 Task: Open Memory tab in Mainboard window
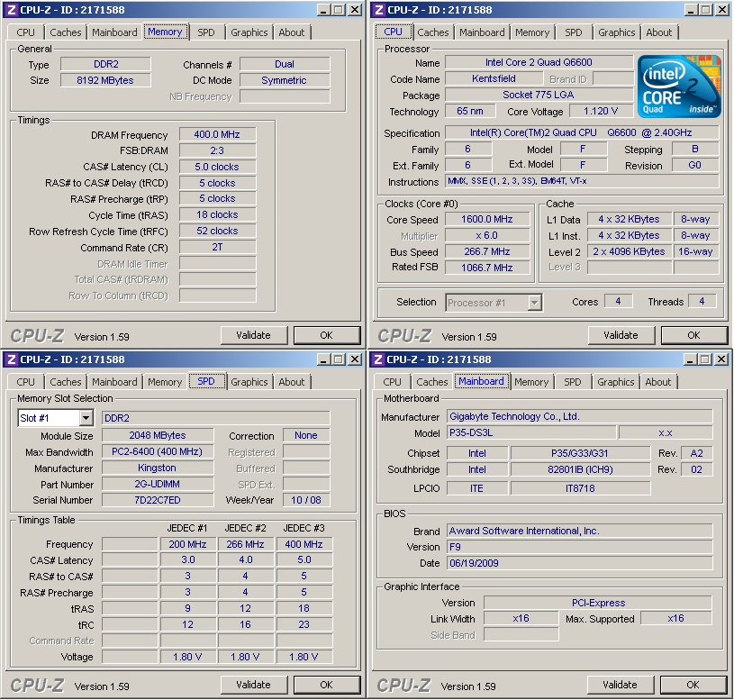pos(531,382)
